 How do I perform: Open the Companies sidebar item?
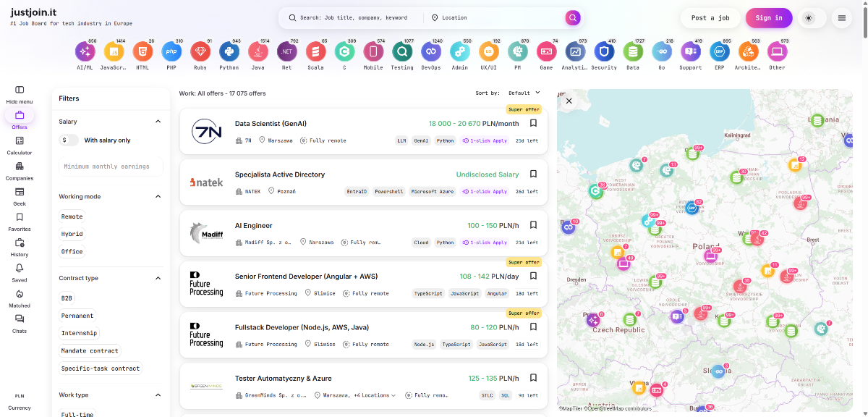coord(20,170)
